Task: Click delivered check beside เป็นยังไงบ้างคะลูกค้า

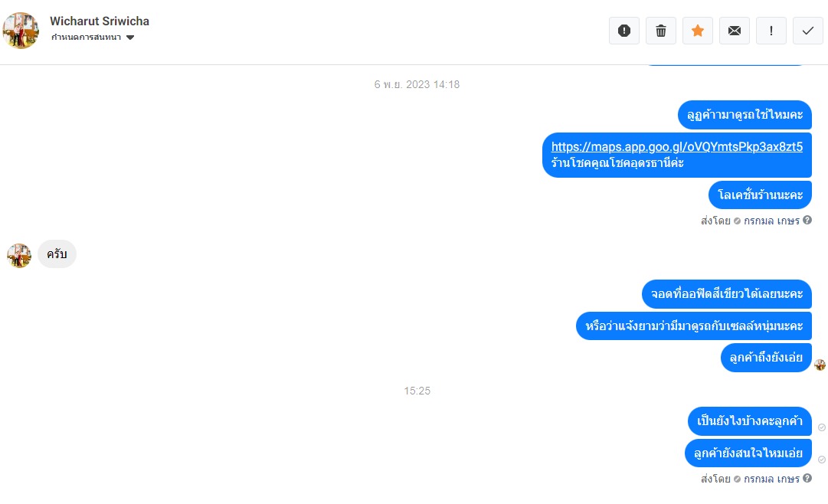Action: 822,427
